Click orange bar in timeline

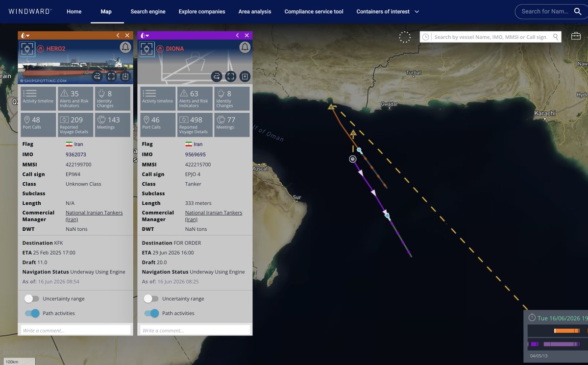coord(567,331)
